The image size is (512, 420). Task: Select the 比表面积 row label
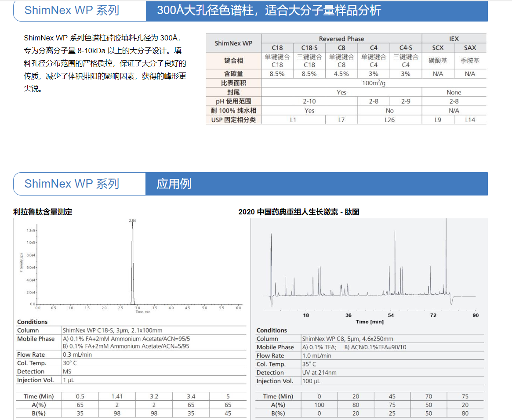[233, 83]
